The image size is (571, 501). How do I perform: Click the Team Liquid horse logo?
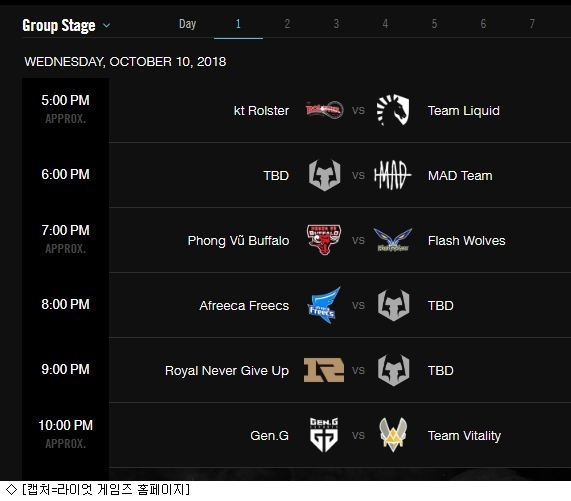(393, 110)
